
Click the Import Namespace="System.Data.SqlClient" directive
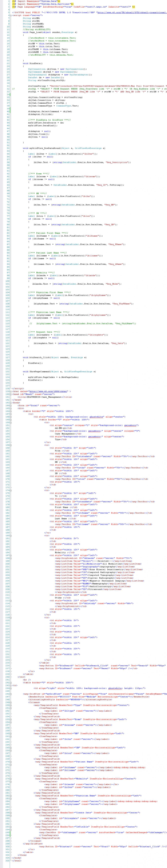(43, 4)
